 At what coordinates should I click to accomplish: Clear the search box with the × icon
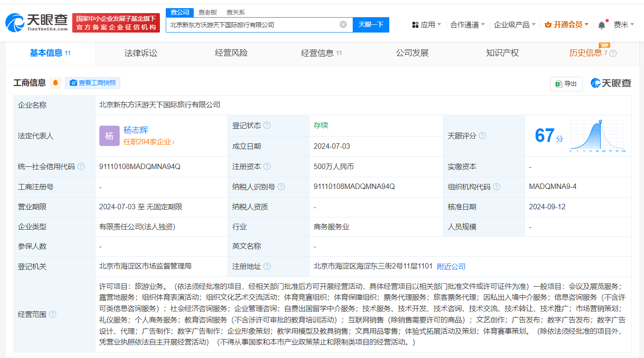coord(343,24)
